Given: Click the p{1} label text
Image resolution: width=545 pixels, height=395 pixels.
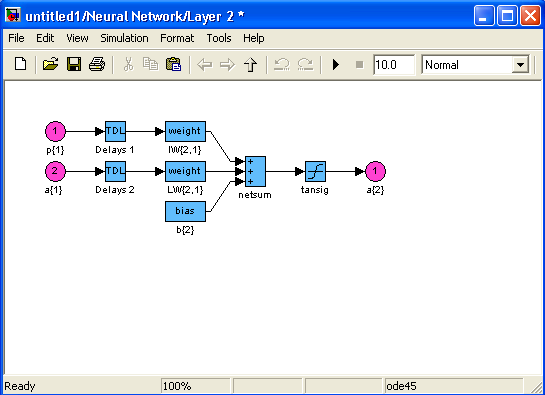Looking at the screenshot, I should [x=55, y=150].
